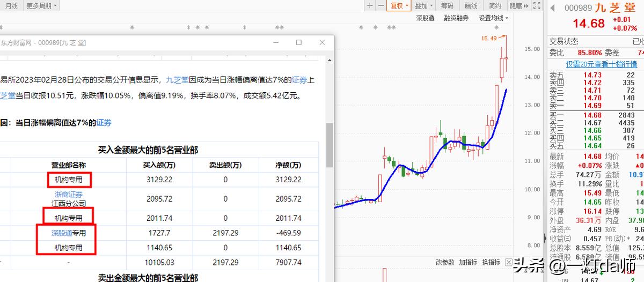
Task: Click 改参数 to change indicator parameters
Action: [445, 262]
